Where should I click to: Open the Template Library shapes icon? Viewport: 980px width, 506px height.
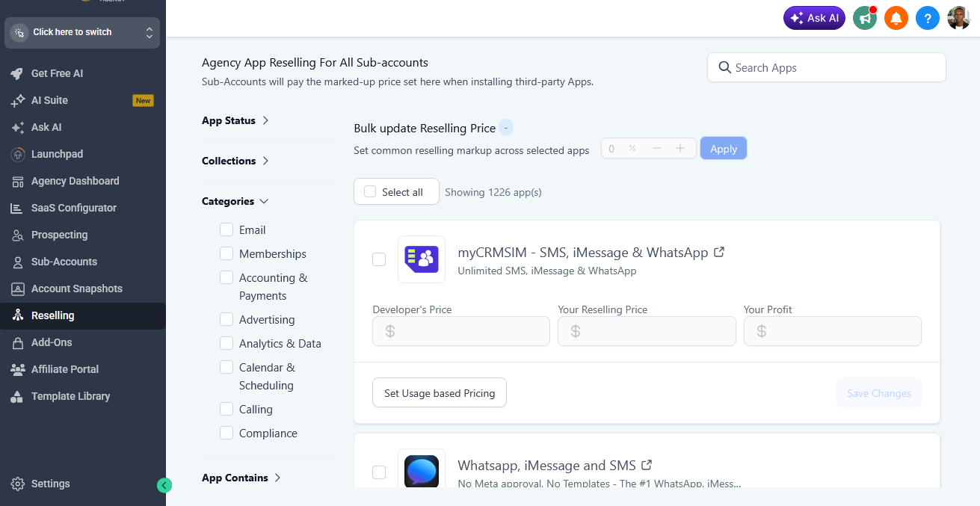(17, 396)
